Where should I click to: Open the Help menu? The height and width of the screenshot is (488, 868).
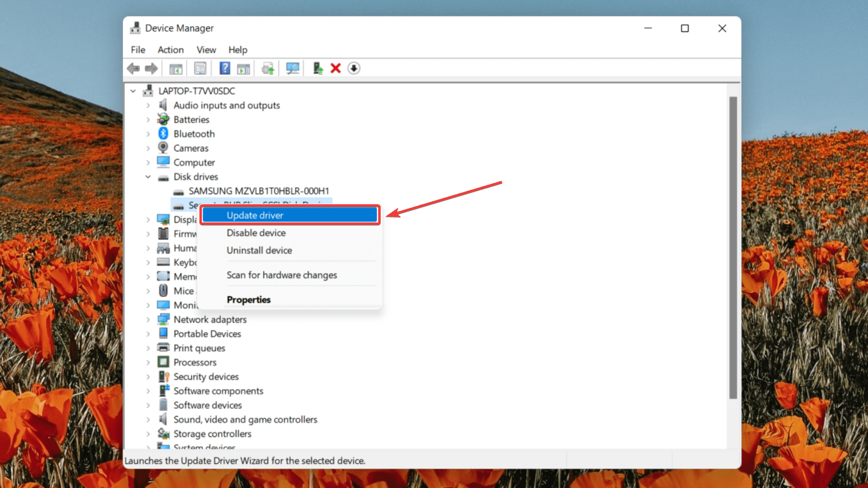click(x=238, y=50)
